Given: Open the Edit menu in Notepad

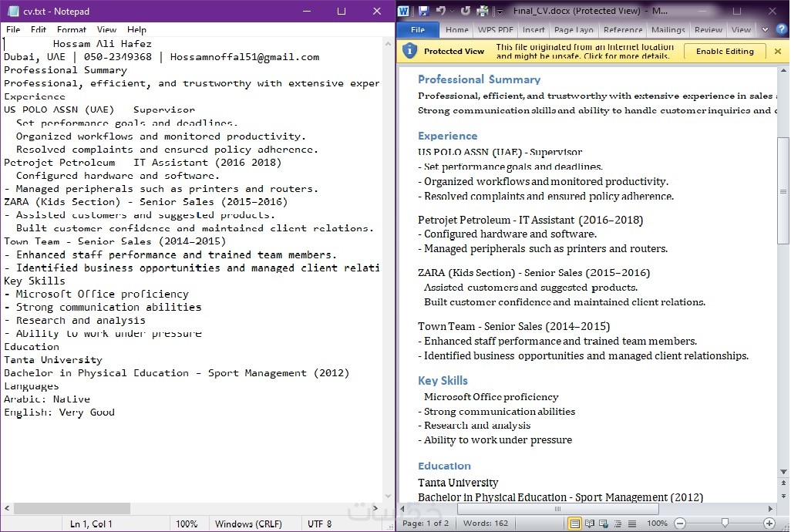Looking at the screenshot, I should click(x=38, y=30).
